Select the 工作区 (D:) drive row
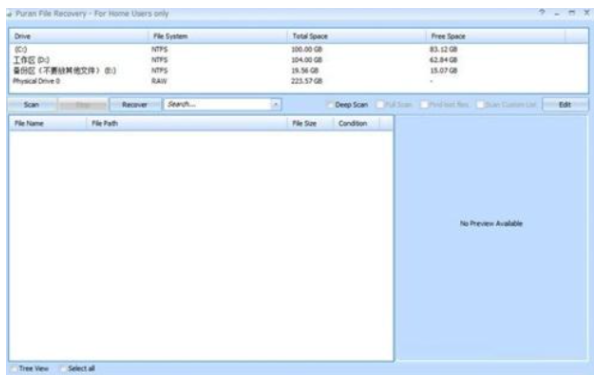Viewport: 602px width, 383px height. 298,60
